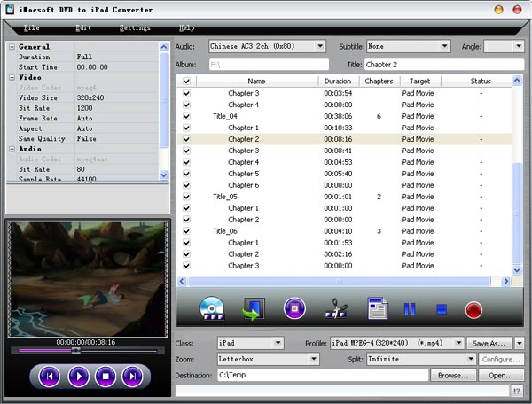Uncheck the Title_04 row checkbox
The height and width of the screenshot is (404, 532).
(186, 116)
